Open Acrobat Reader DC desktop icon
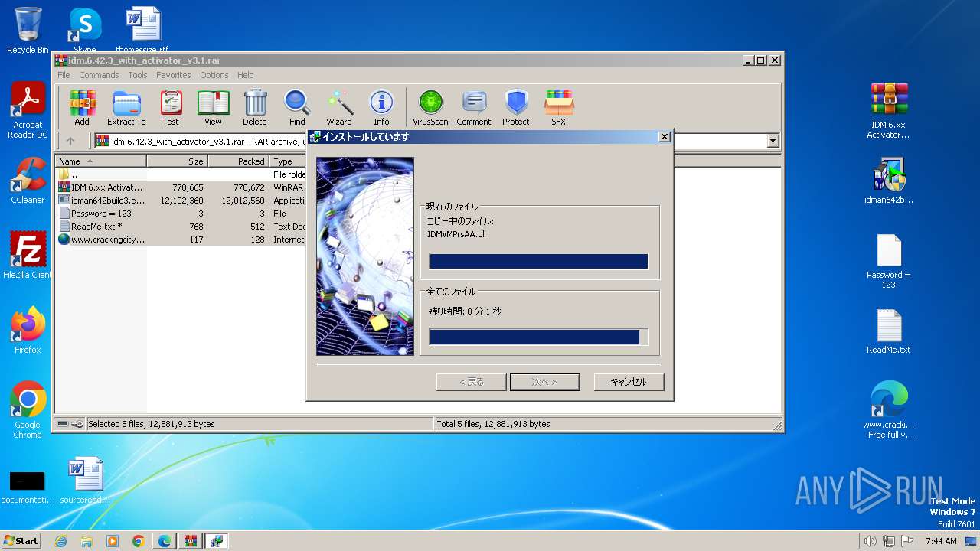Image resolution: width=980 pixels, height=551 pixels. tap(28, 110)
